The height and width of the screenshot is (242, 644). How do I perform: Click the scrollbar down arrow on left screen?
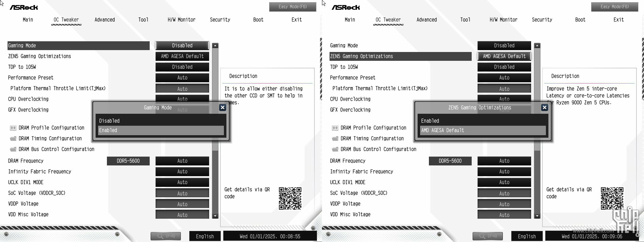(x=215, y=216)
